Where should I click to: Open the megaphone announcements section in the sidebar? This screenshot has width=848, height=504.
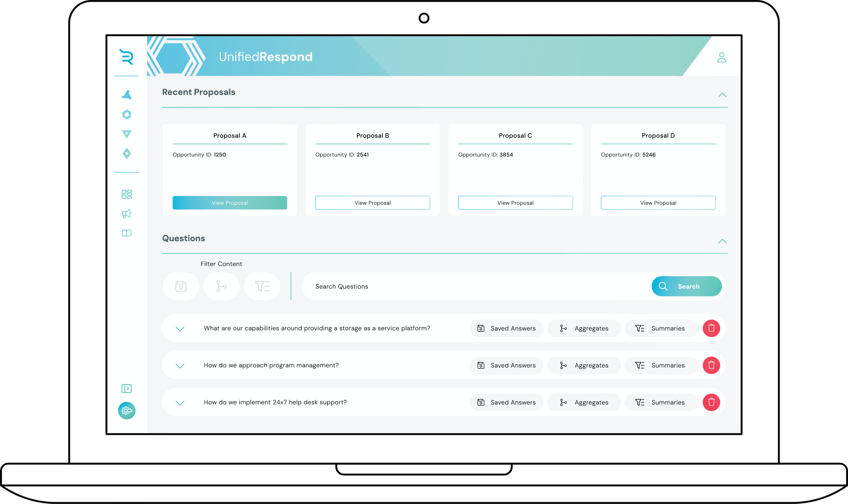tap(127, 213)
